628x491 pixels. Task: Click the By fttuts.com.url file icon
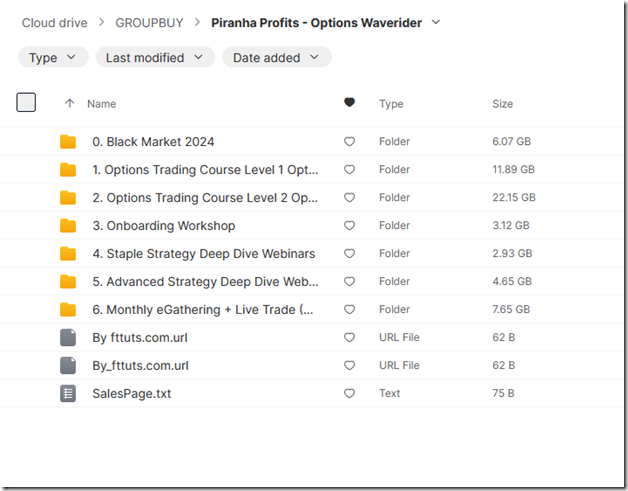point(67,338)
